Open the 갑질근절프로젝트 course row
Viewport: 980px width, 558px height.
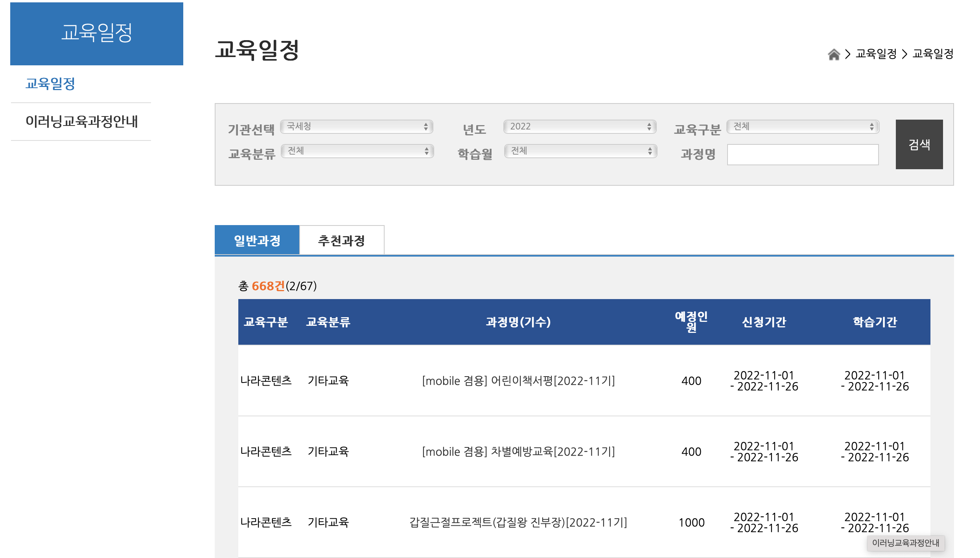(x=518, y=522)
